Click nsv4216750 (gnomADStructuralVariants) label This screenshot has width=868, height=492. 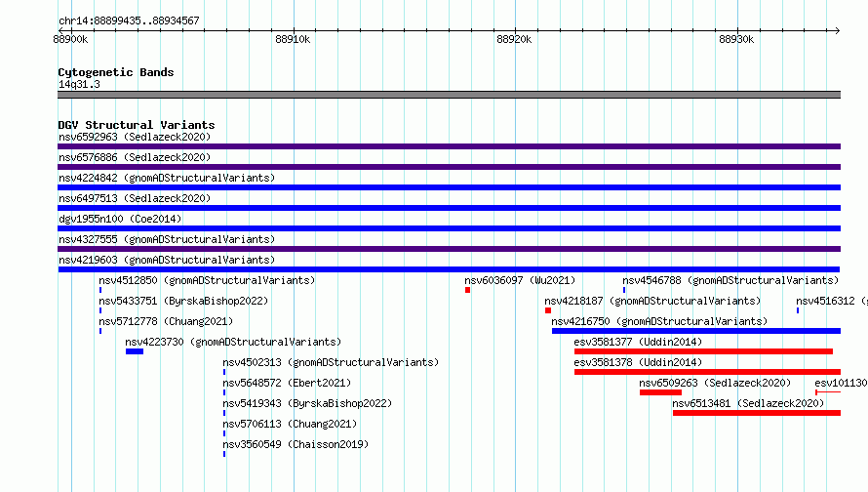point(659,321)
